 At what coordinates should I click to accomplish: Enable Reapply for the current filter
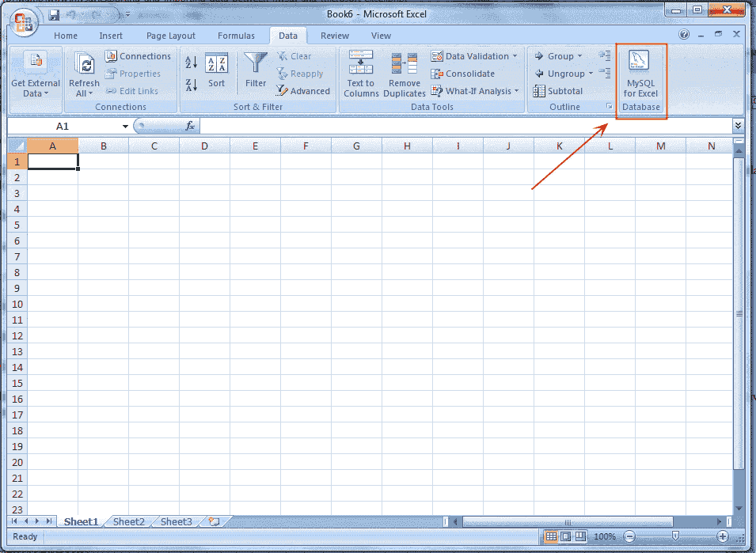[301, 73]
